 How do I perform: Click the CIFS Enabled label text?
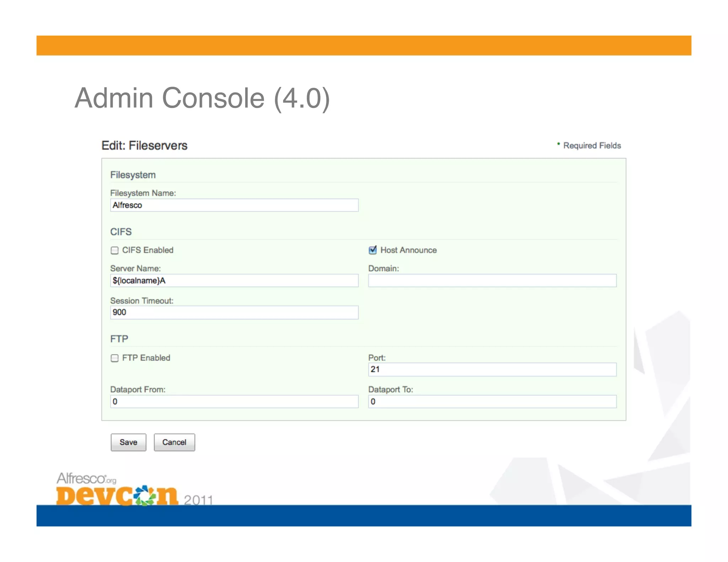coord(148,250)
